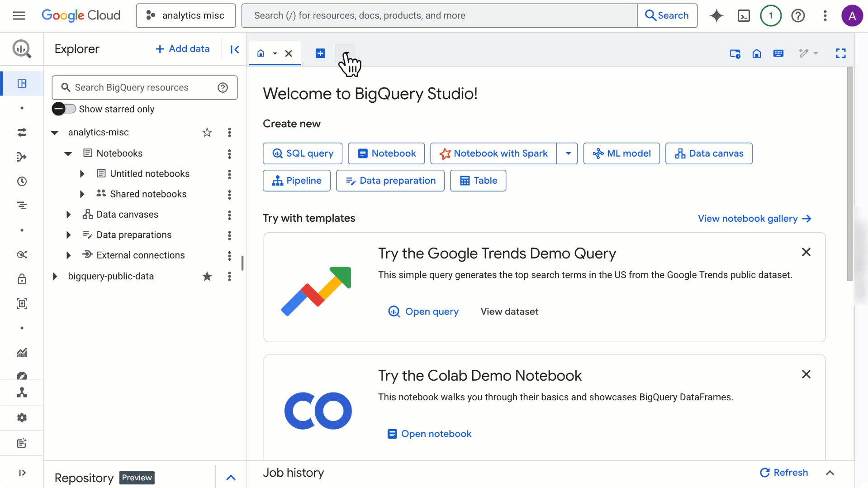Unstar the bigquery-public-data project
The image size is (868, 488).
(207, 277)
